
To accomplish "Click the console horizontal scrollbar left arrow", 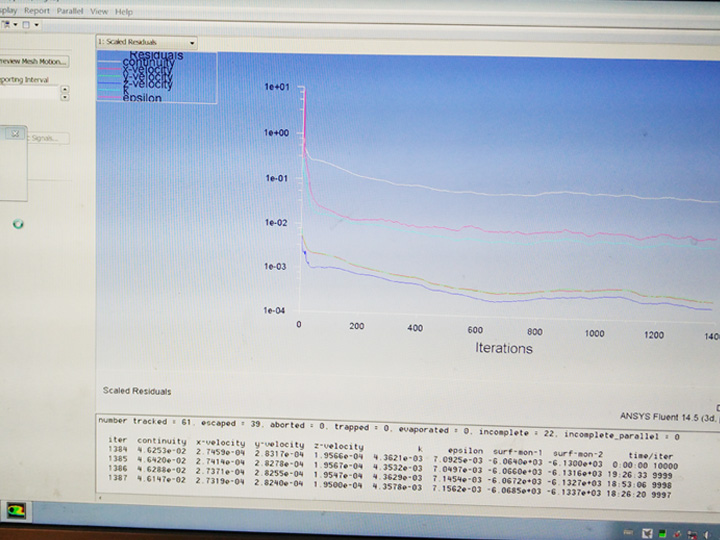I will click(101, 499).
